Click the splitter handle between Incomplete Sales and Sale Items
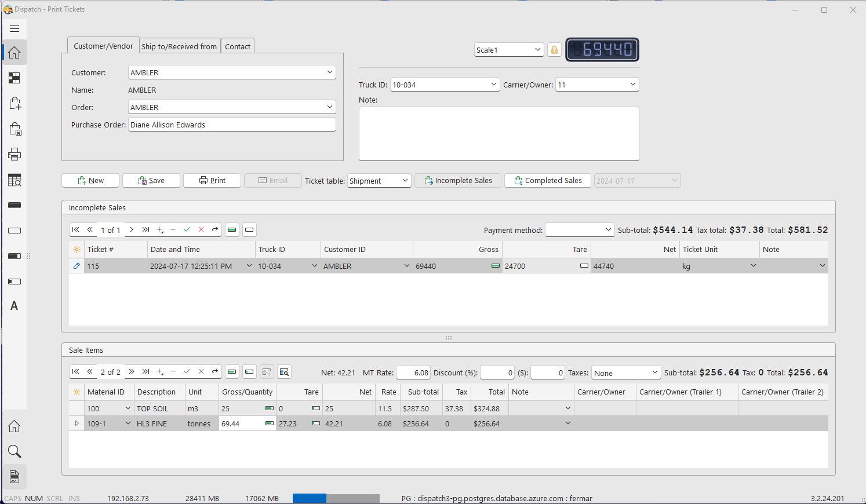This screenshot has width=866, height=504. pyautogui.click(x=448, y=338)
